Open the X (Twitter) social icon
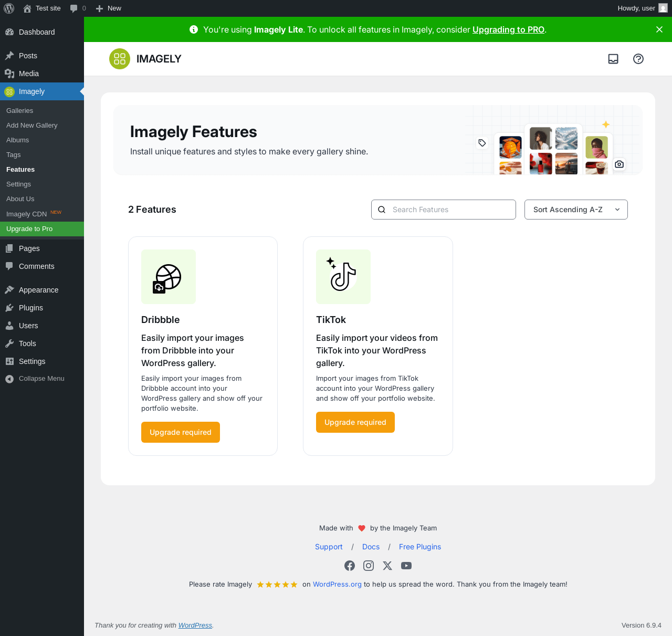672x636 pixels. [387, 566]
